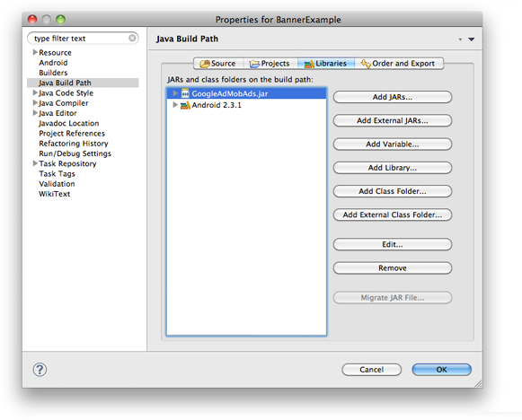This screenshot has width=522, height=420.
Task: Clear the filter text with the X icon
Action: [x=132, y=39]
